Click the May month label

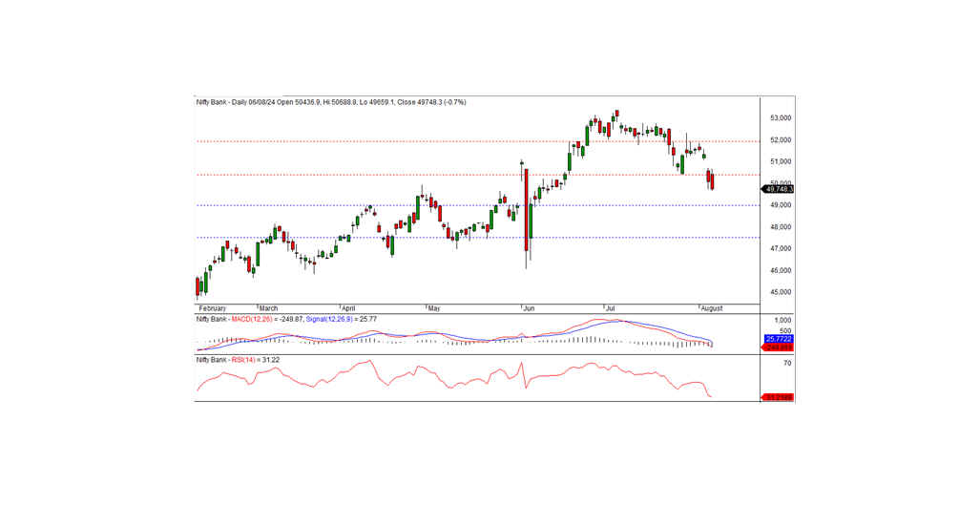coord(434,308)
